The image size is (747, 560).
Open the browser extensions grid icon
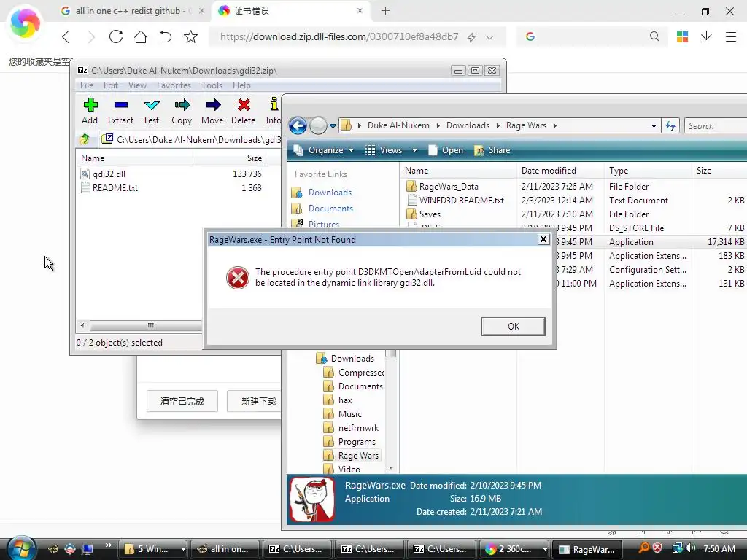tap(682, 36)
